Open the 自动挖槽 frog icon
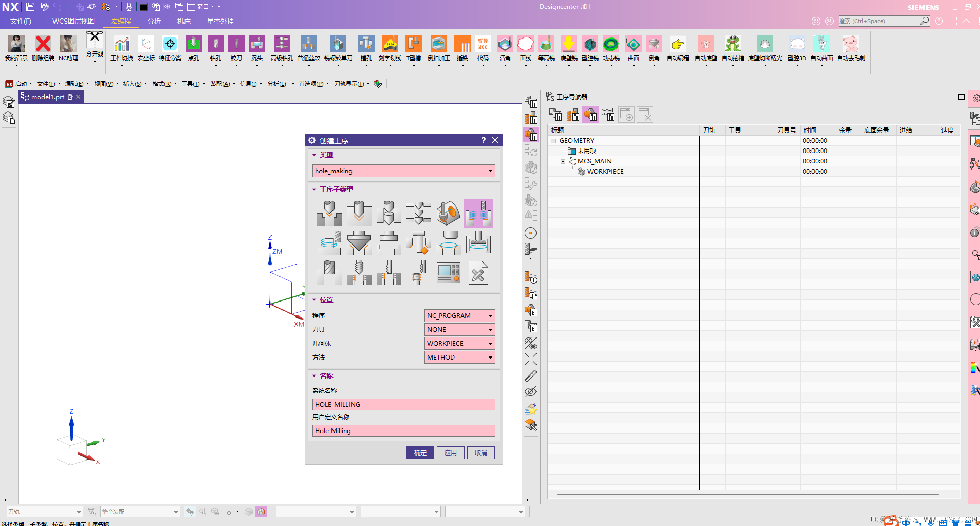 pos(732,44)
